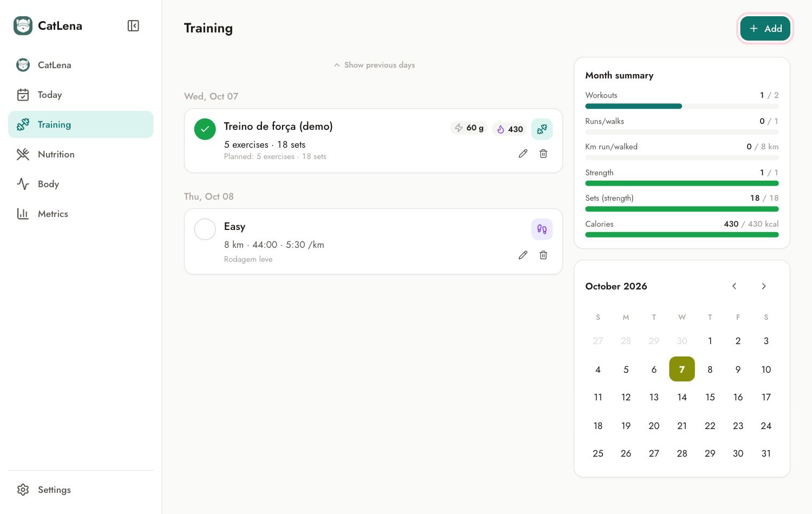Mark the Easy run as completed
Image resolution: width=812 pixels, height=514 pixels.
point(205,229)
